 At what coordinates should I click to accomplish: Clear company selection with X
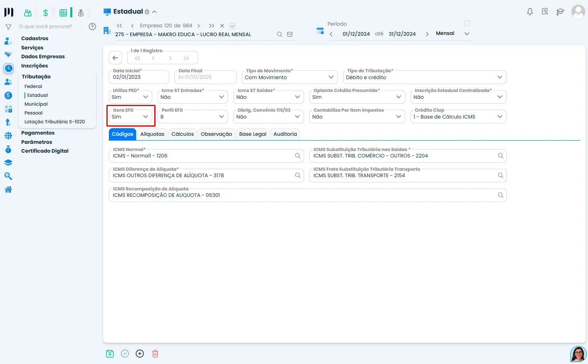(222, 26)
